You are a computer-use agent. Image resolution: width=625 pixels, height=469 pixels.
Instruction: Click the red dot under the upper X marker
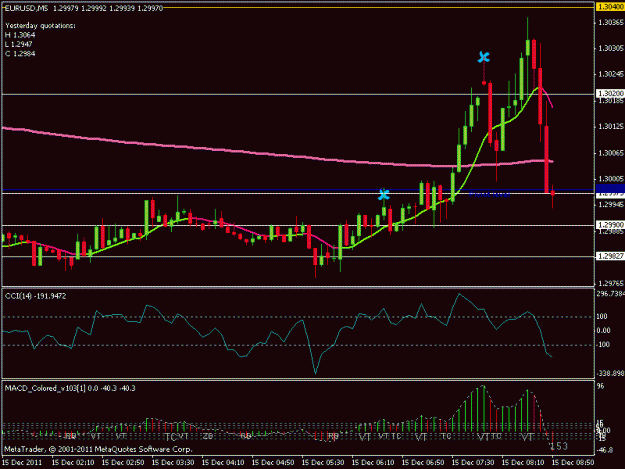tap(484, 83)
